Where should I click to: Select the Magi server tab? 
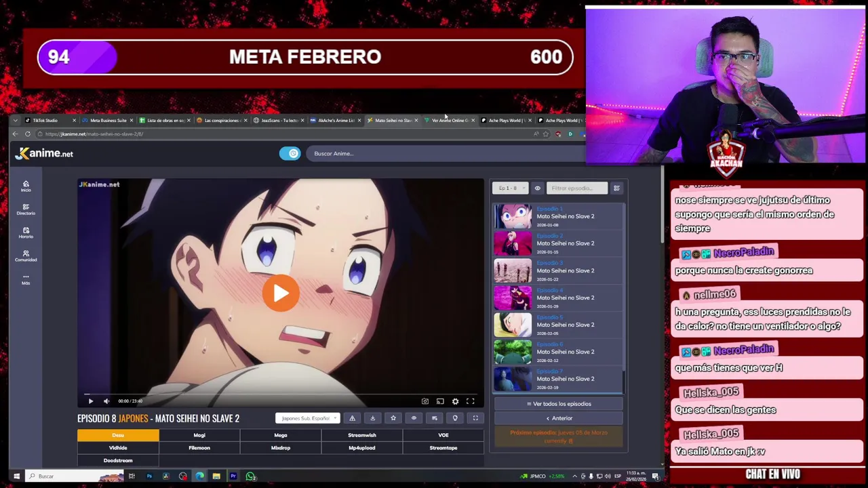[199, 435]
